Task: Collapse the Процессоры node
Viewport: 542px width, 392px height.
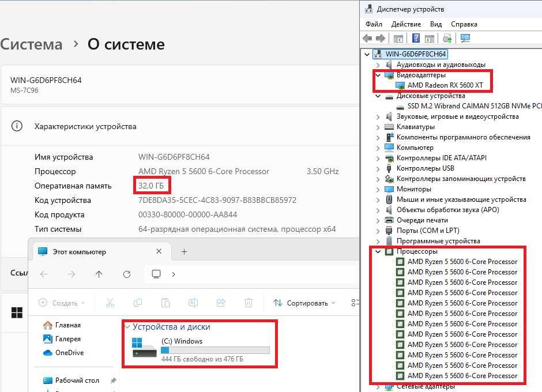Action: (x=378, y=251)
